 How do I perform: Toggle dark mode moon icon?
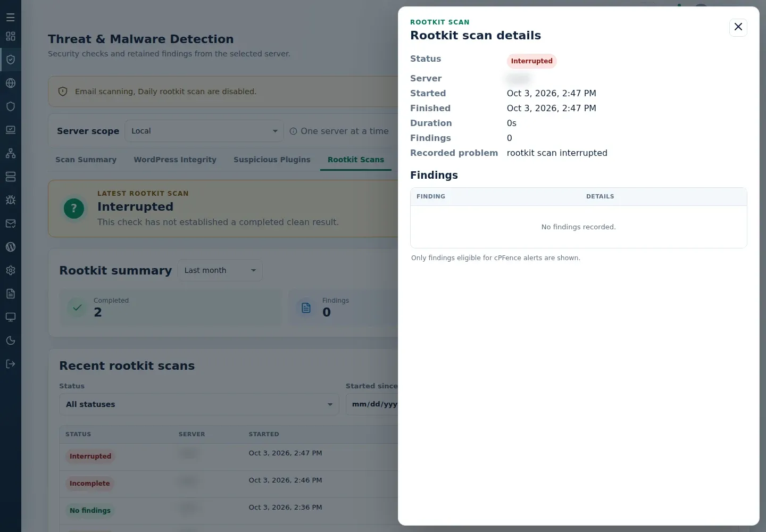click(11, 340)
